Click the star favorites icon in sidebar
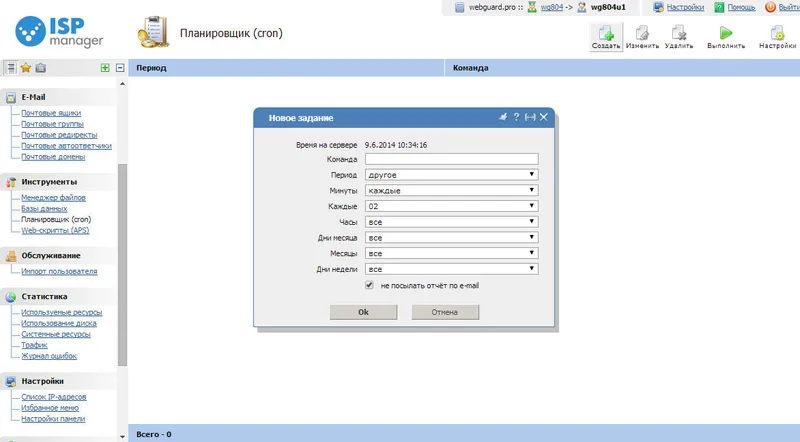800x442 pixels. tap(26, 67)
